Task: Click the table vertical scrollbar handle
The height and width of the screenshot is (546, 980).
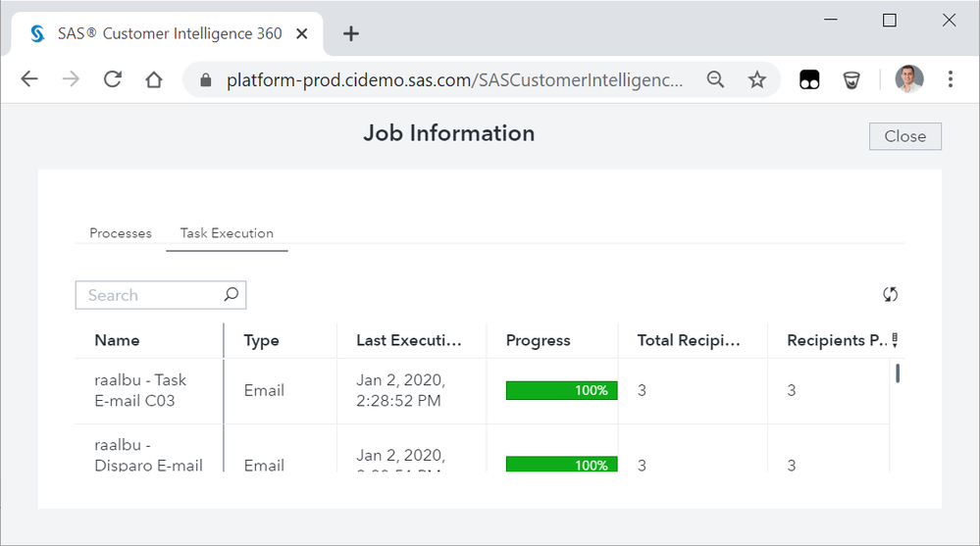Action: pyautogui.click(x=898, y=373)
